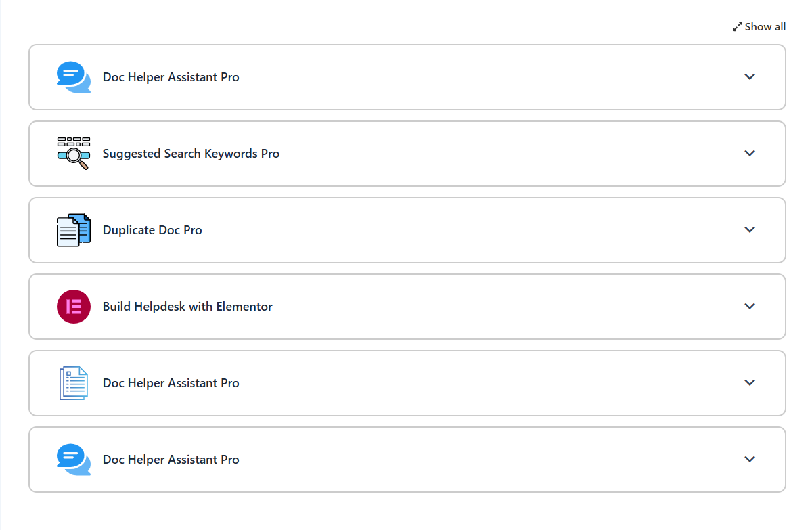Viewport: 812px width, 530px height.
Task: Click the Suggested Search Keywords Pro title
Action: click(x=191, y=154)
